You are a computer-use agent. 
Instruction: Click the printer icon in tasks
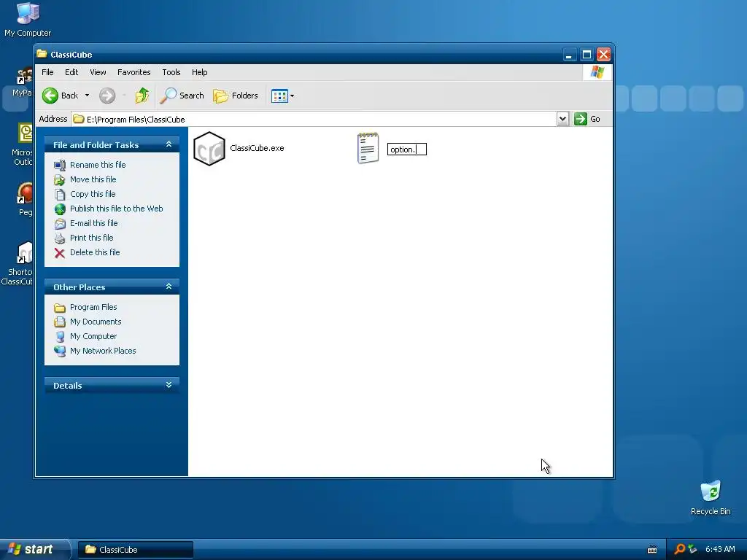(x=60, y=238)
